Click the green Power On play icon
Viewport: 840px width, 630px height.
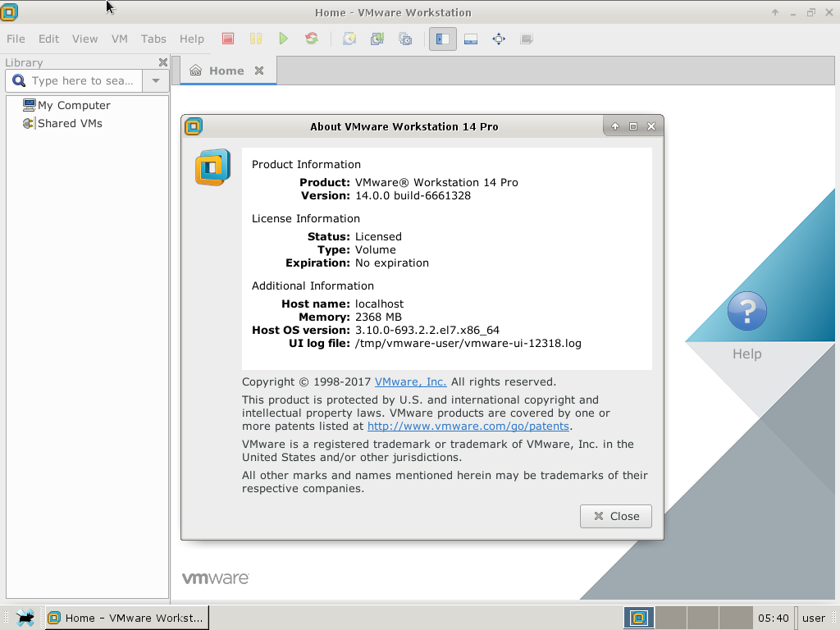click(x=283, y=39)
